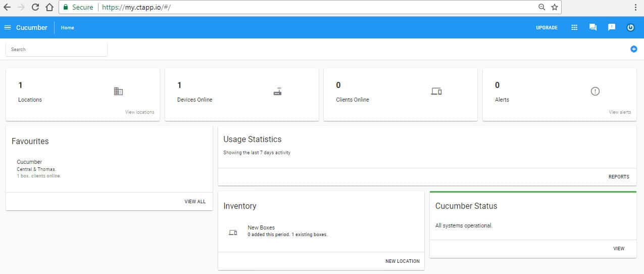
Task: Open the chat messages icon
Action: 593,27
